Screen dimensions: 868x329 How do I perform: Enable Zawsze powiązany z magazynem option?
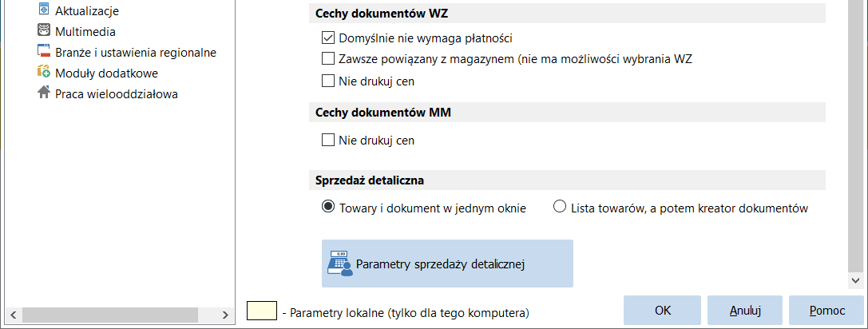pos(327,59)
